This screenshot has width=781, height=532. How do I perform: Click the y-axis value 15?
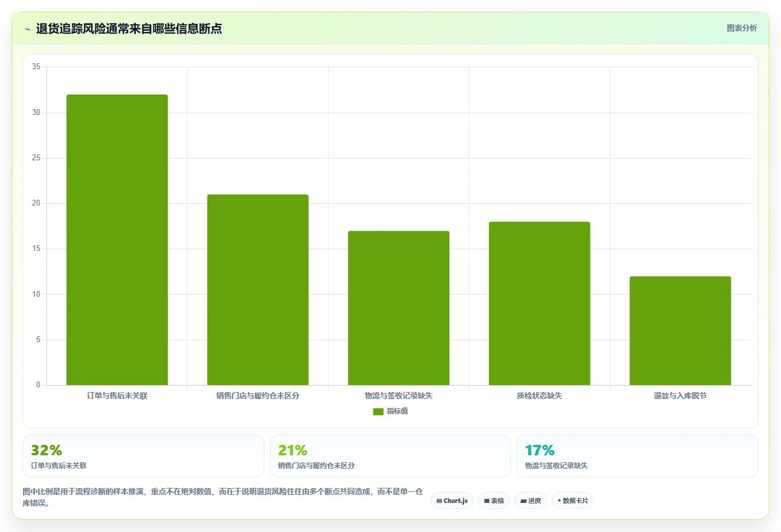coord(36,249)
